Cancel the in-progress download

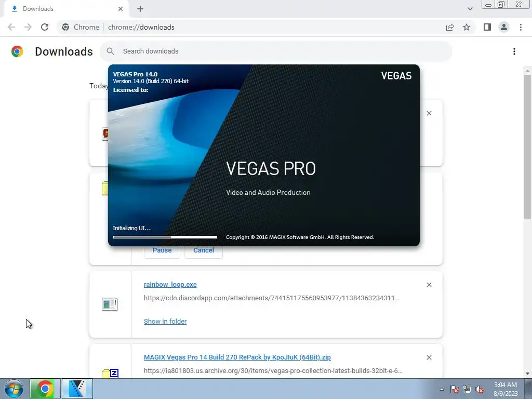[204, 250]
